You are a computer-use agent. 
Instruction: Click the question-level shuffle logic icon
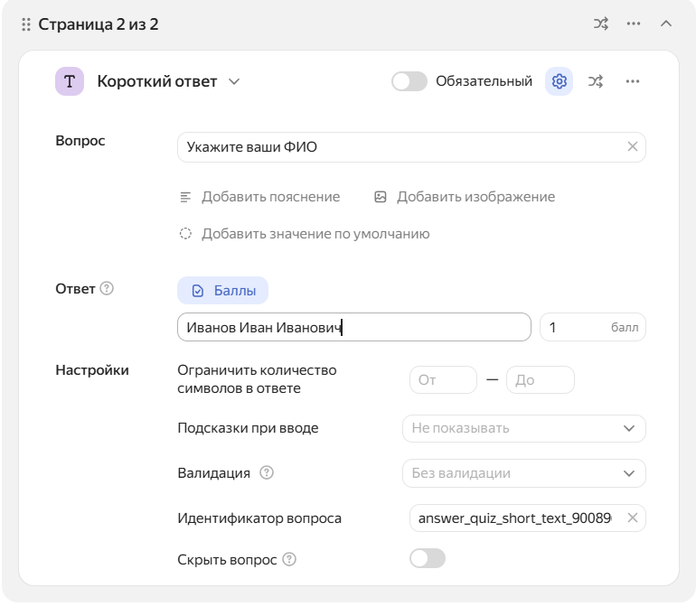coord(596,81)
